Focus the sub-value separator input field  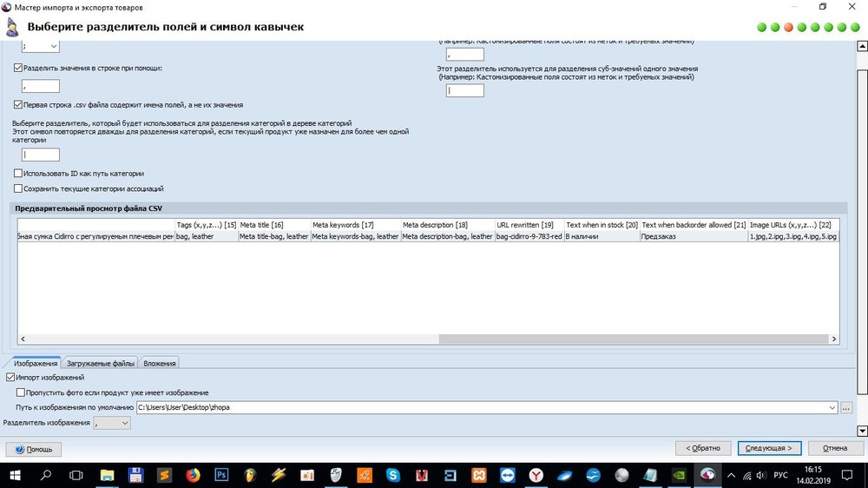465,90
